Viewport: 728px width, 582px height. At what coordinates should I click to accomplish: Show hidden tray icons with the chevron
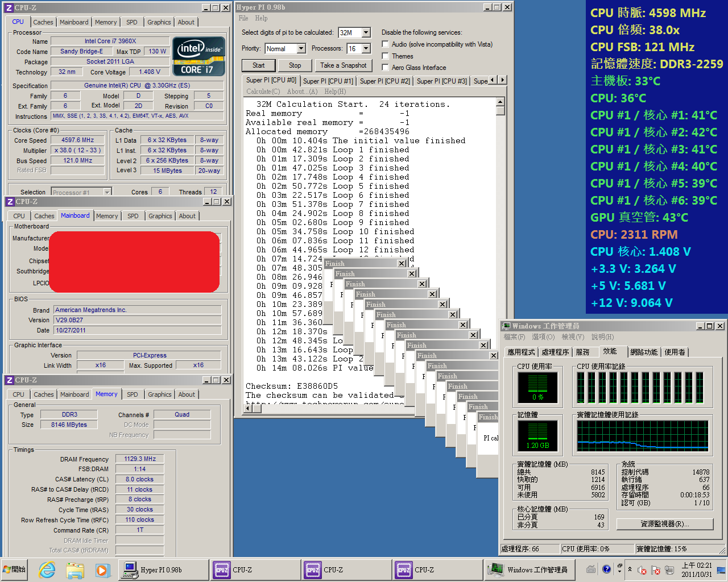point(630,569)
